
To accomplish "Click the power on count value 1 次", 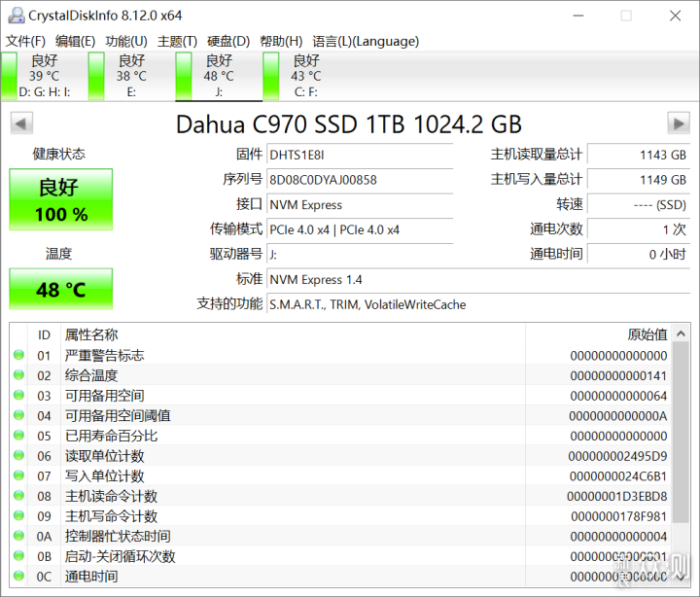I will pyautogui.click(x=639, y=230).
